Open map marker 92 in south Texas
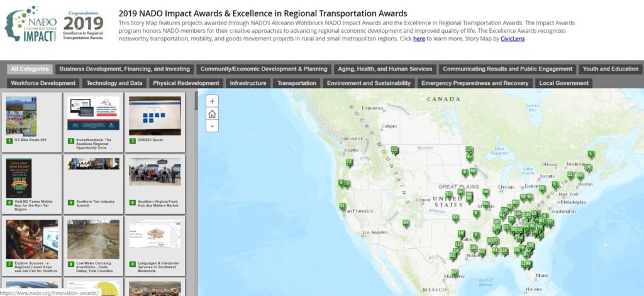 point(453,256)
